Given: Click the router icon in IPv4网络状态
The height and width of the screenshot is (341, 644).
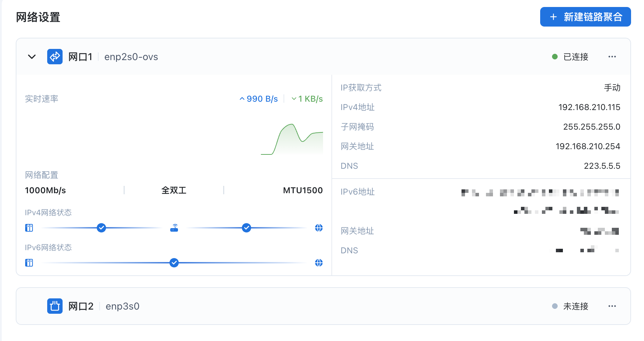Looking at the screenshot, I should coord(174,228).
